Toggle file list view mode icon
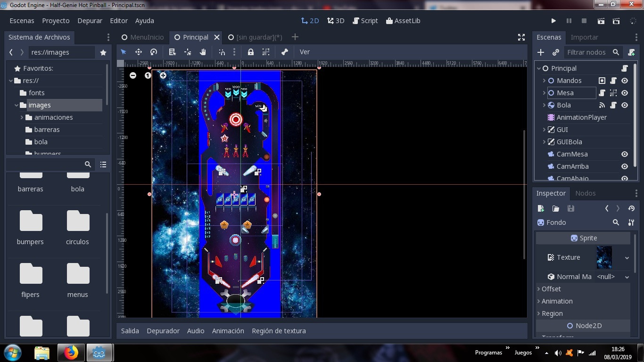 click(x=103, y=165)
